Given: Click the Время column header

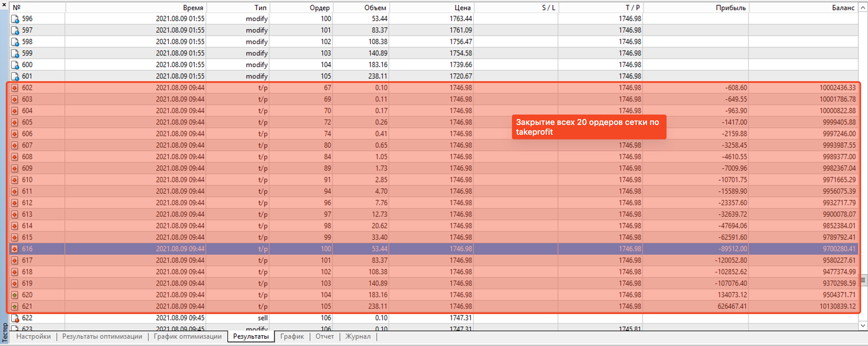Looking at the screenshot, I should (193, 7).
